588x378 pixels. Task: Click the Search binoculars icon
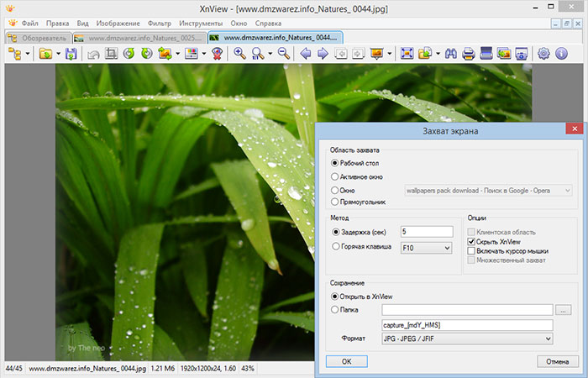tap(451, 54)
